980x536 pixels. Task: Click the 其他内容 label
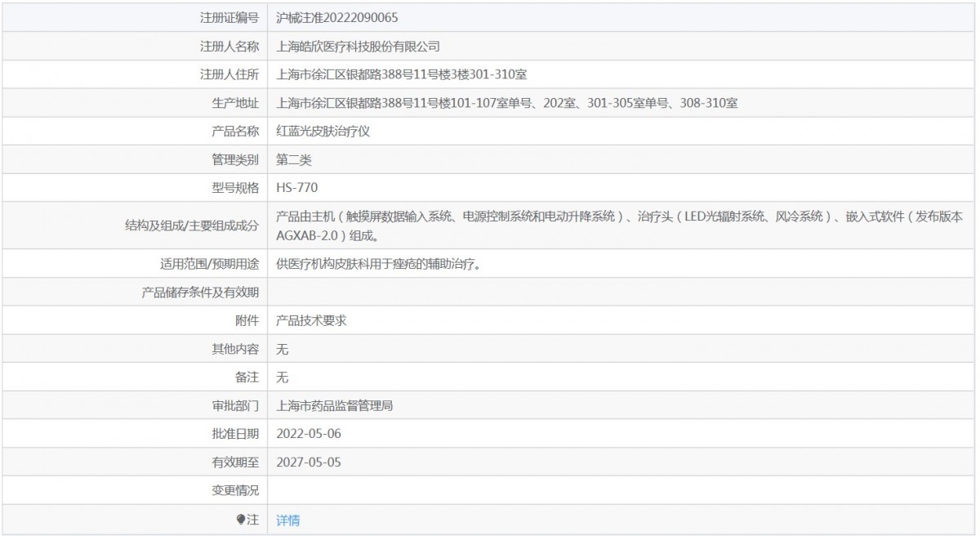[235, 349]
